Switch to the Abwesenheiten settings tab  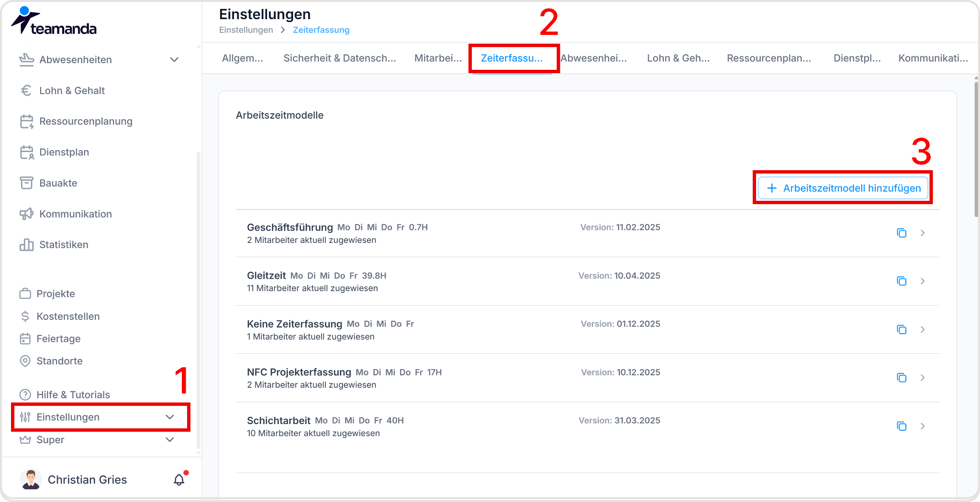(x=594, y=58)
